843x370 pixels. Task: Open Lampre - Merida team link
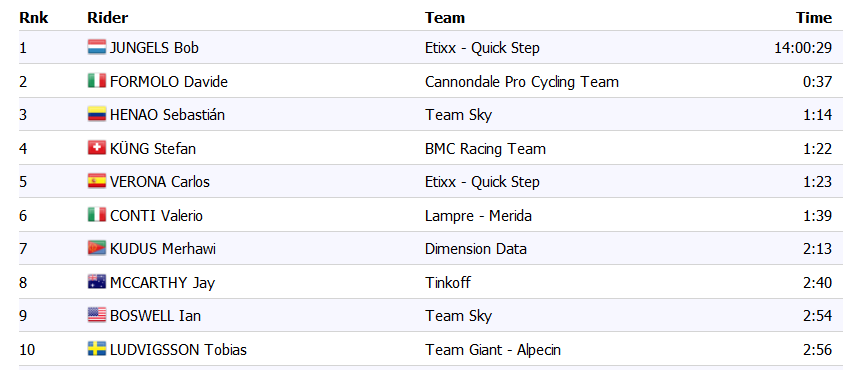478,216
